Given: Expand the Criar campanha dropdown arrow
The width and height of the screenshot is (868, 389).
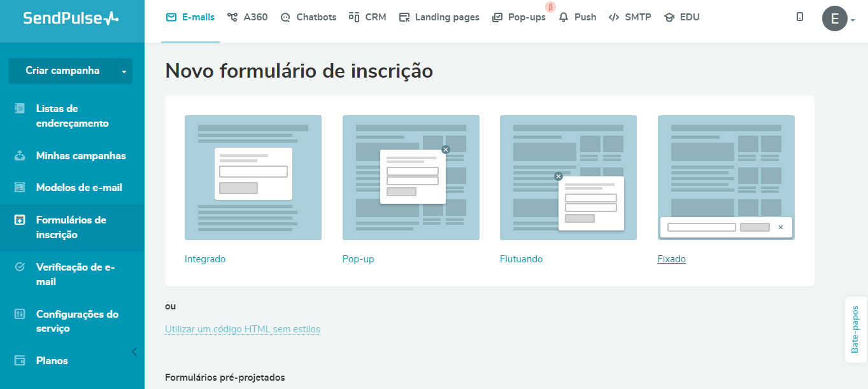Looking at the screenshot, I should [x=124, y=71].
